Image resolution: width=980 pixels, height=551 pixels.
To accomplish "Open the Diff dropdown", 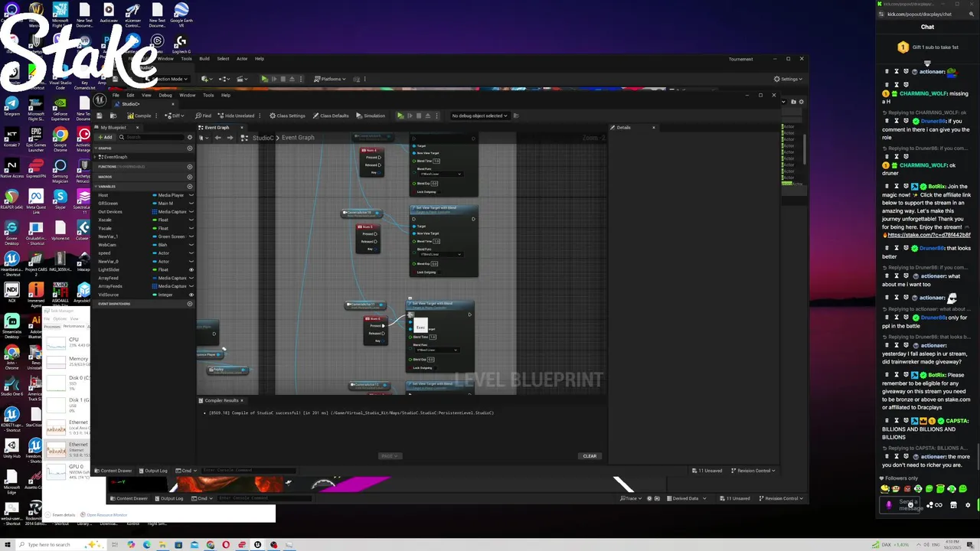I will 175,116.
